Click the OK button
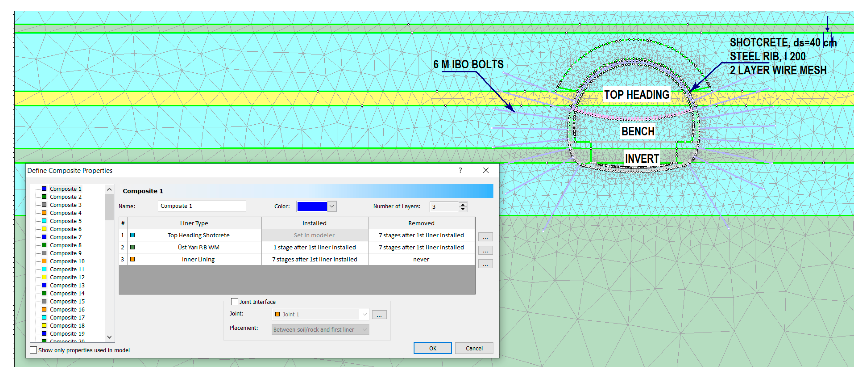 click(x=432, y=348)
